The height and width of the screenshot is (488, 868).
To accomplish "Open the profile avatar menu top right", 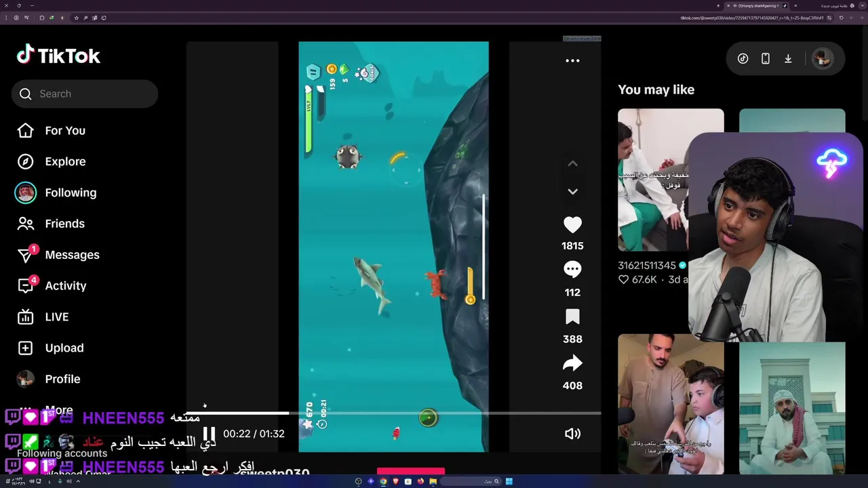I will tap(823, 59).
